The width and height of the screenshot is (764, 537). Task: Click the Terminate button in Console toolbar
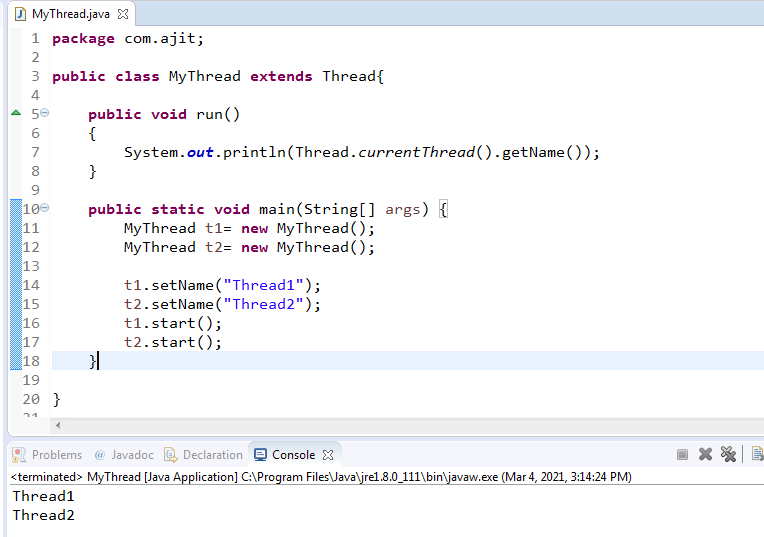(x=682, y=454)
